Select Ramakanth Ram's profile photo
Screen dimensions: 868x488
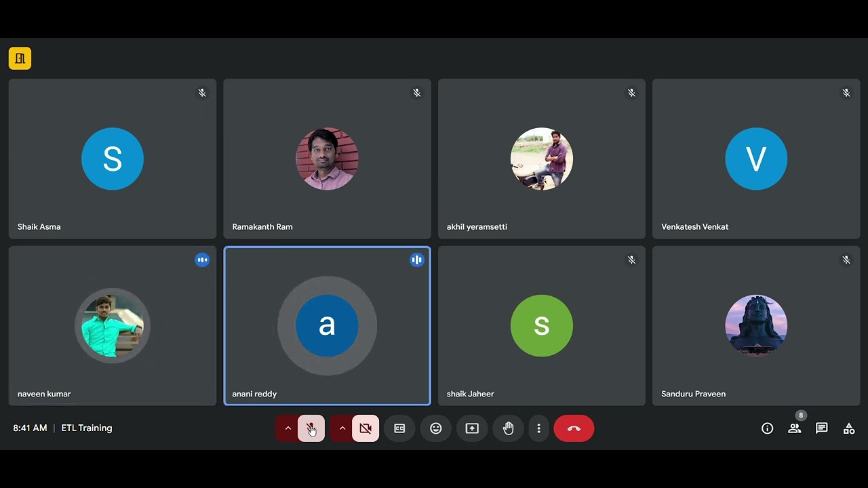pos(327,159)
